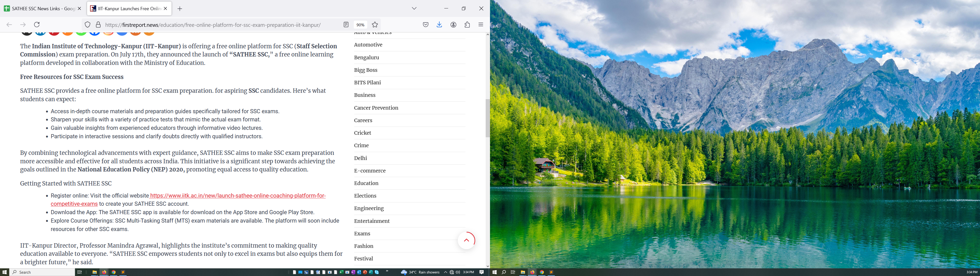Click the firstreport.news URL address field

pyautogui.click(x=213, y=25)
